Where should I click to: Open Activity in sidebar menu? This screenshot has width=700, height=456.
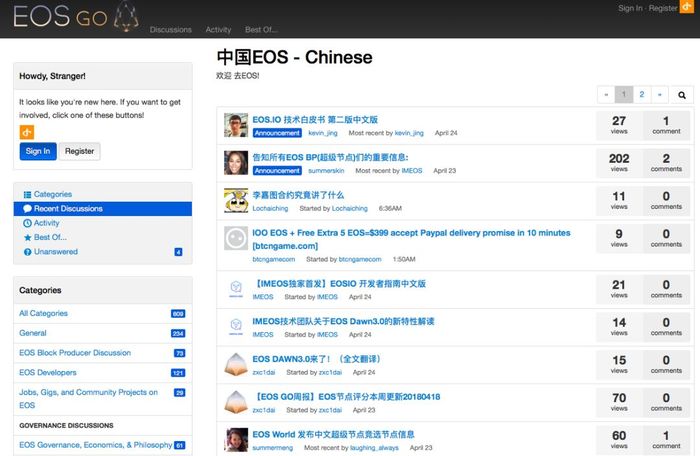point(46,223)
